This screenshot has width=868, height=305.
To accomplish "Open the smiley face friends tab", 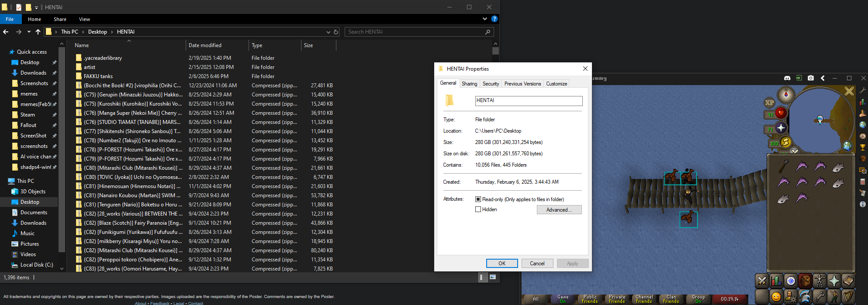I will pos(776,297).
